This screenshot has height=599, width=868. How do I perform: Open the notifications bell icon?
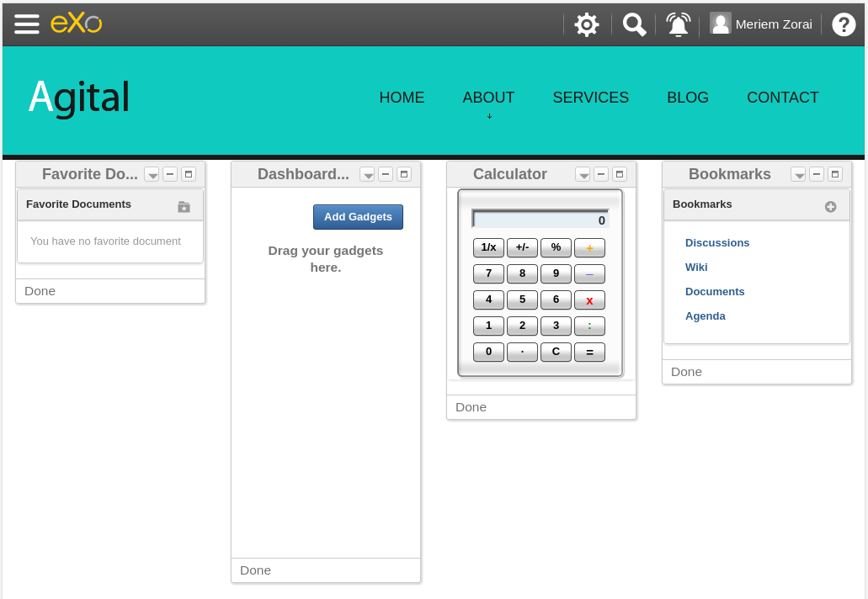point(678,25)
